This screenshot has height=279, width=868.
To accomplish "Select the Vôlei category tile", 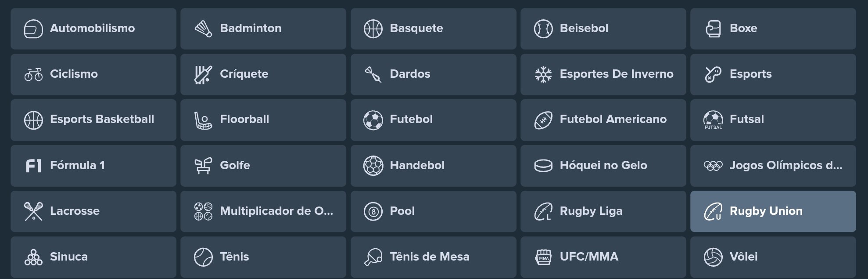I will (x=773, y=257).
